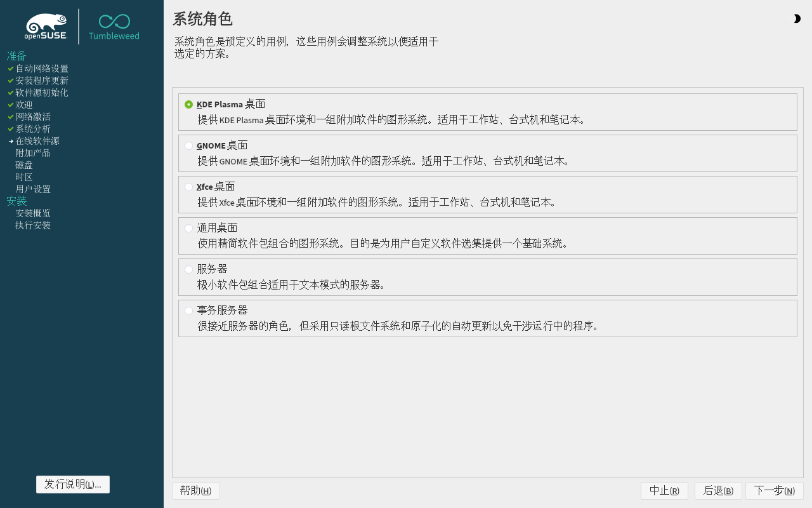Image resolution: width=812 pixels, height=508 pixels.
Task: Click arrow marker beside 在线软件源
Action: point(11,141)
